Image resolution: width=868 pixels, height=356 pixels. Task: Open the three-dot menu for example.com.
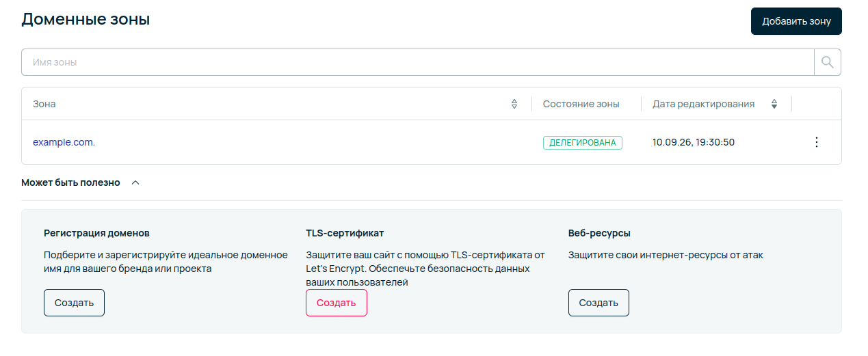[x=816, y=142]
